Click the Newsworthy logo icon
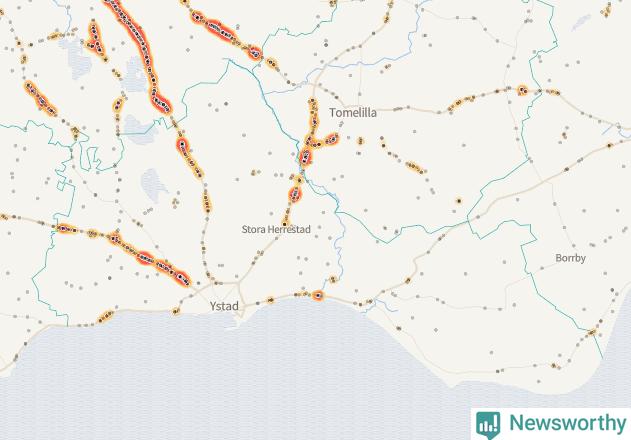631x440 pixels. 488,425
